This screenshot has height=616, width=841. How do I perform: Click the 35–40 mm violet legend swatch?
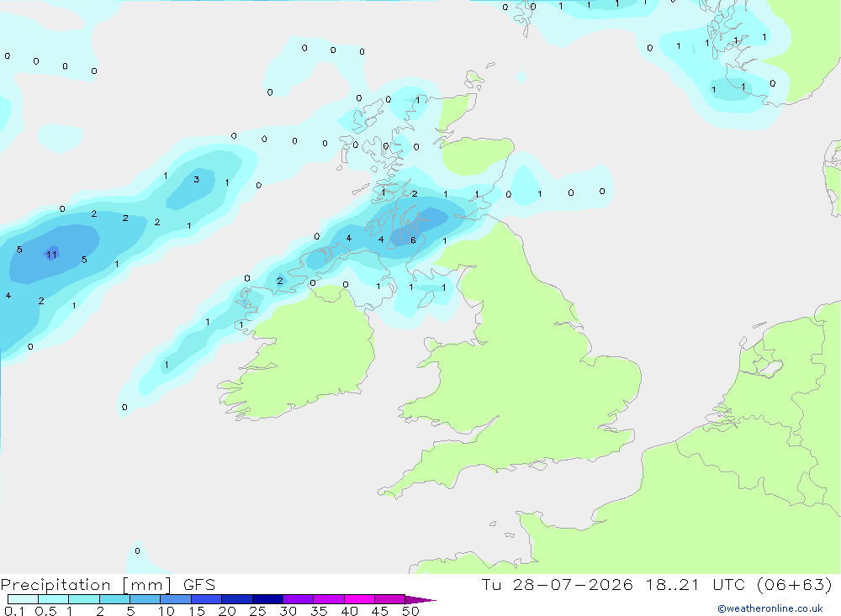coord(328,599)
